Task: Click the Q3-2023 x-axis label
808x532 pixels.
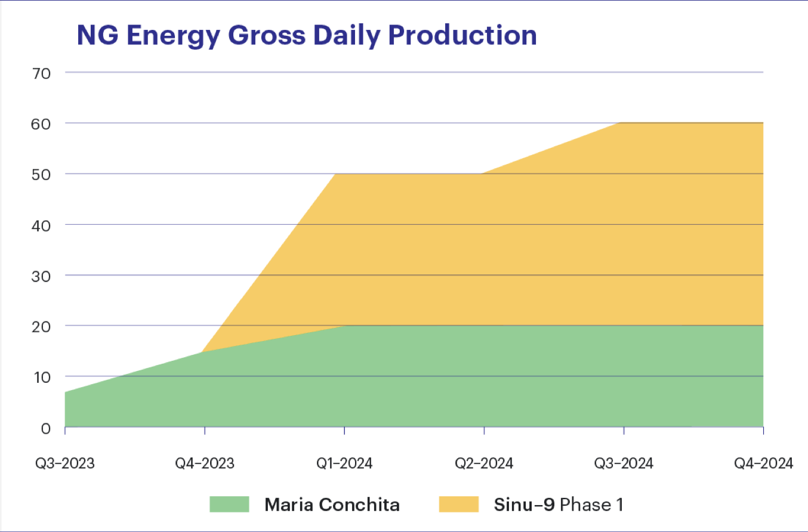Action: pos(65,463)
